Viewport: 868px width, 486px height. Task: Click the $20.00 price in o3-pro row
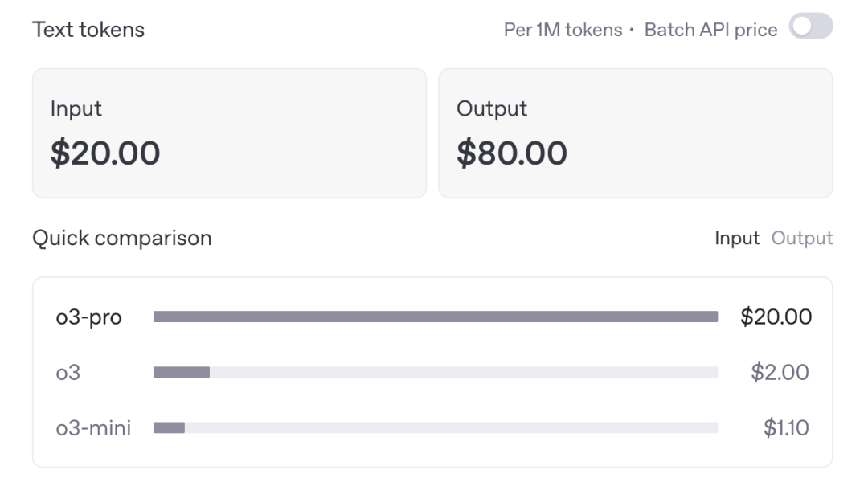pyautogui.click(x=776, y=317)
